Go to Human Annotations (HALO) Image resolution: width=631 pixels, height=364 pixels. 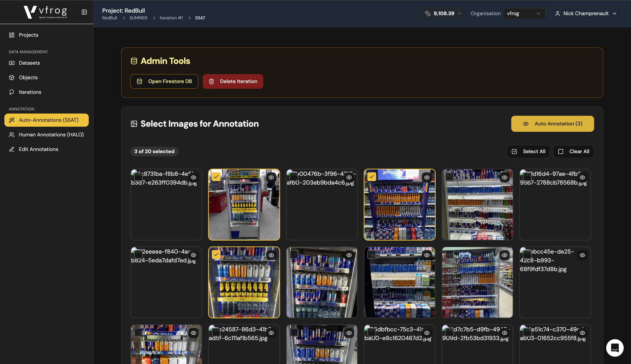click(x=51, y=135)
